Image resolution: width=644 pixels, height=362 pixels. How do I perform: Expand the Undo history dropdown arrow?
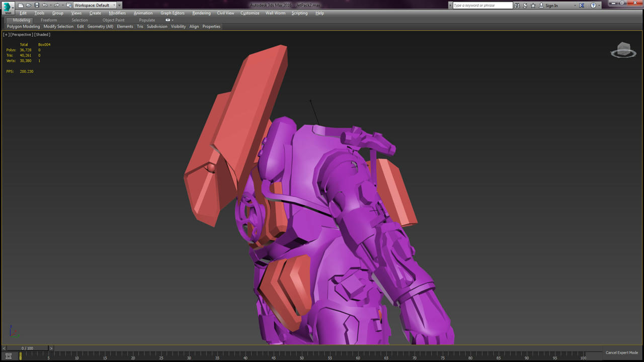pyautogui.click(x=50, y=6)
